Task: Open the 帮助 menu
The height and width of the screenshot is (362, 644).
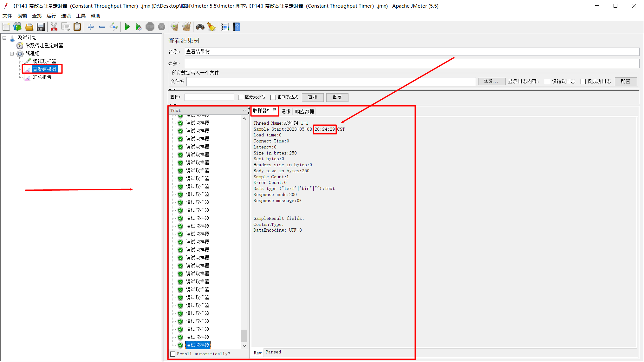Action: tap(95, 16)
